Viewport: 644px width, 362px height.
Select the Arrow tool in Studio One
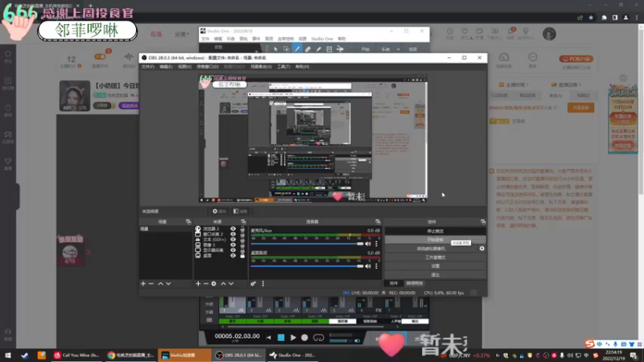(275, 49)
